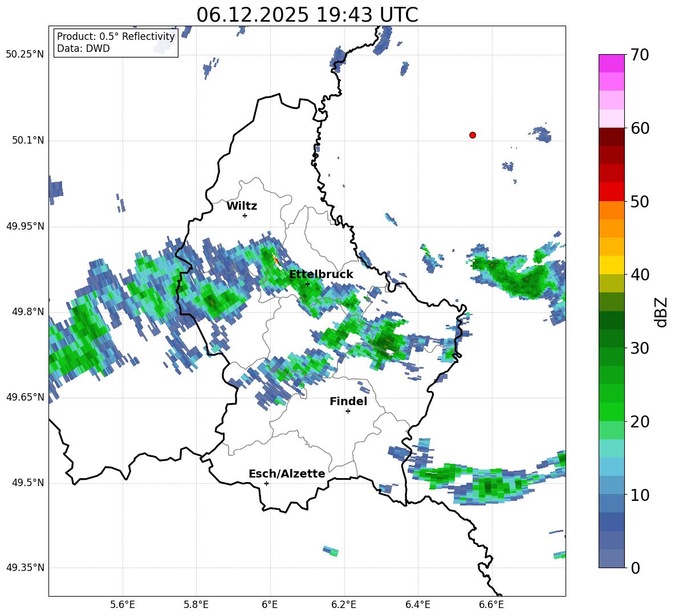Viewport: 675px width, 616px height.
Task: Click the 70 label on colorbar
Action: [640, 55]
